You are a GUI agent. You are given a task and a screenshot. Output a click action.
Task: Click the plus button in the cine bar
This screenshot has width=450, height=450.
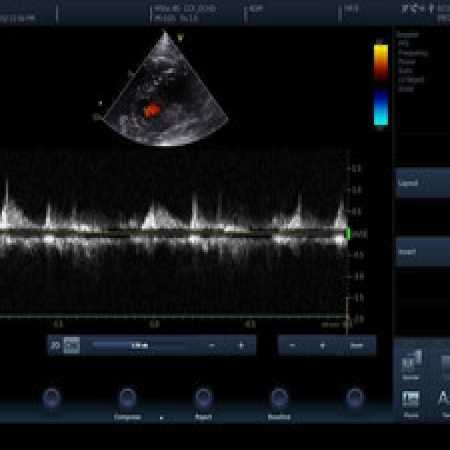click(241, 346)
